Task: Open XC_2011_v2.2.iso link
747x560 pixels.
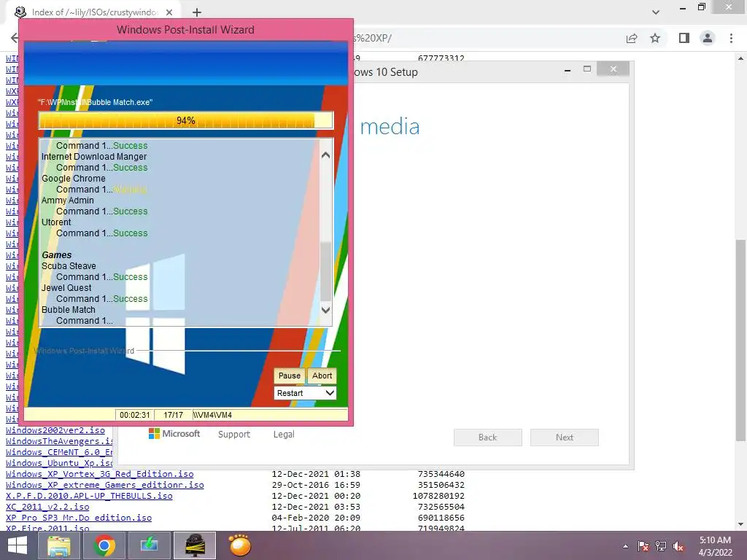Action: pos(47,507)
